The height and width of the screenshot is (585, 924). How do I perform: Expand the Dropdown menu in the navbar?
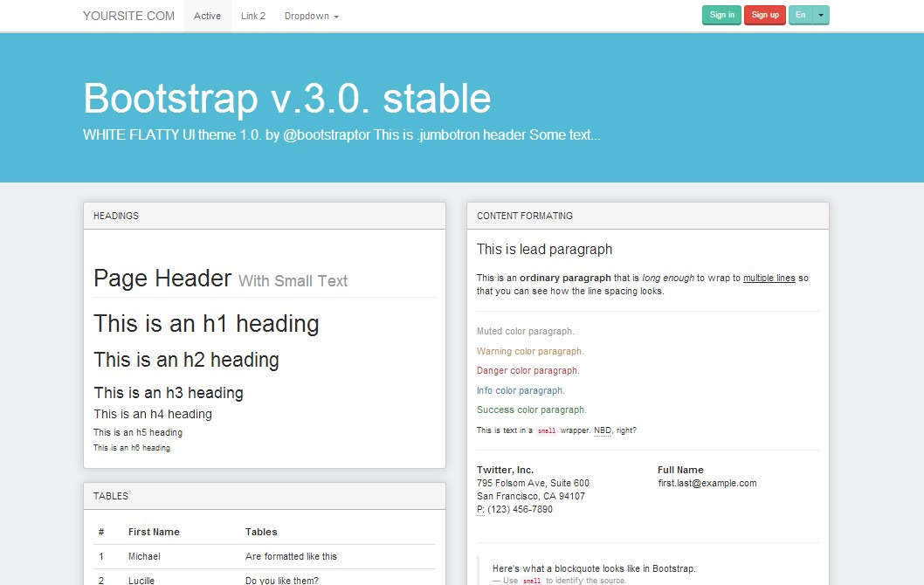click(311, 16)
